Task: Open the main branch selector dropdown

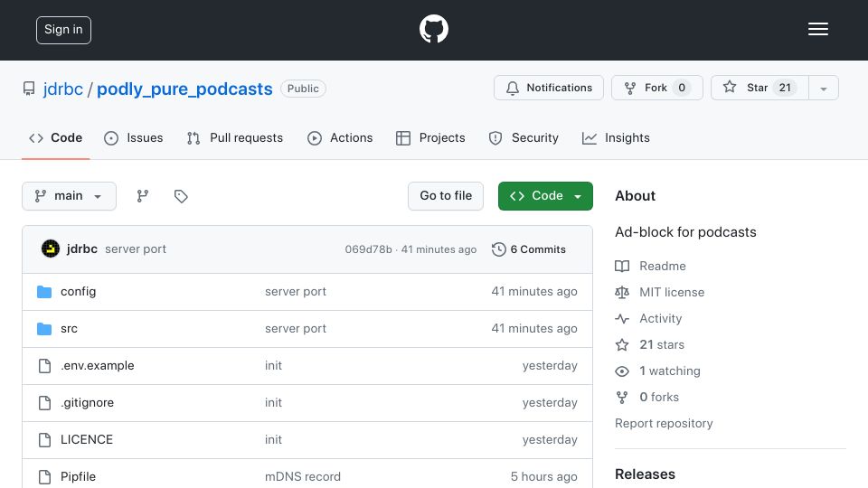Action: (70, 196)
